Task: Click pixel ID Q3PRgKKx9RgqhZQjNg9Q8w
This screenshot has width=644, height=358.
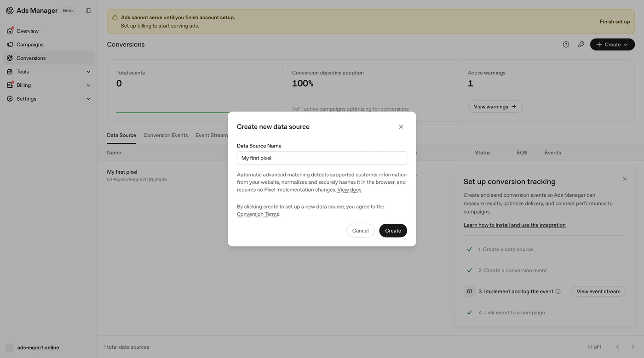Action: (137, 180)
